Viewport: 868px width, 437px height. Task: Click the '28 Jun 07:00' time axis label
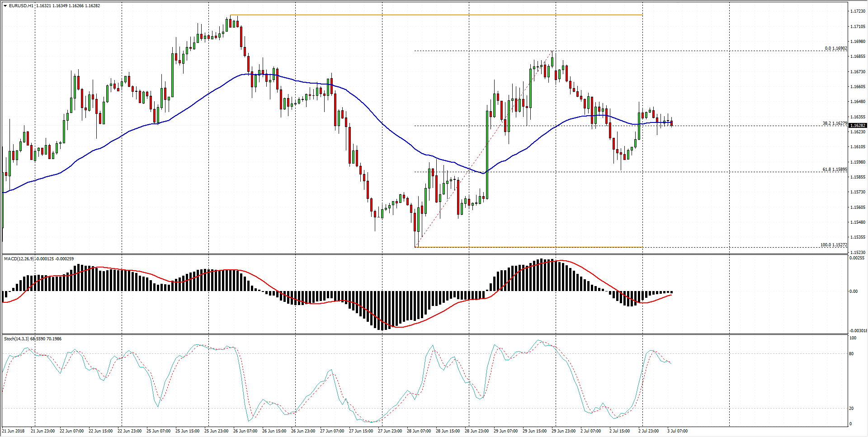[419, 431]
